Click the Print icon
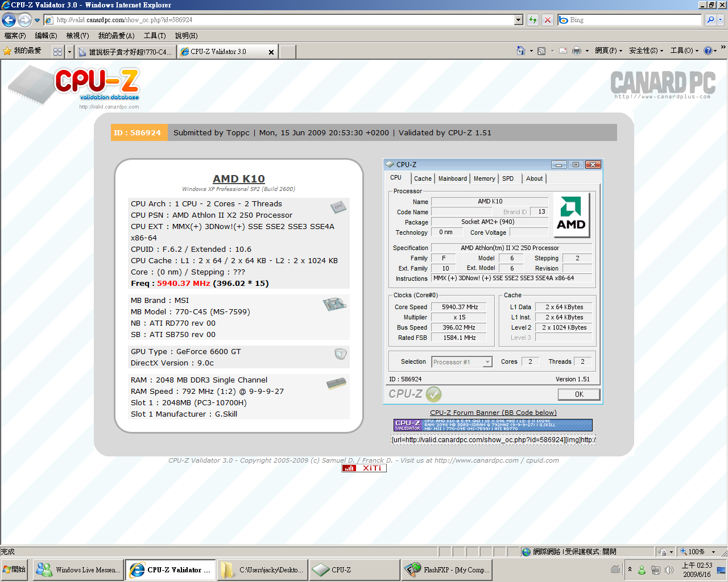The height and width of the screenshot is (582, 728). click(577, 51)
